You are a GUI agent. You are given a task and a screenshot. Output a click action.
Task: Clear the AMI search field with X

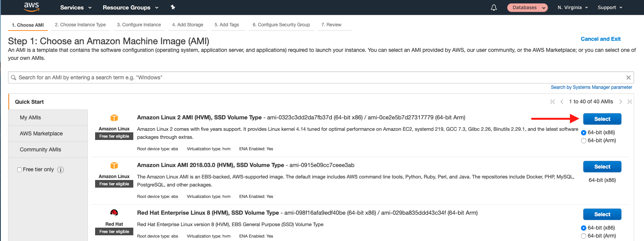[628, 77]
